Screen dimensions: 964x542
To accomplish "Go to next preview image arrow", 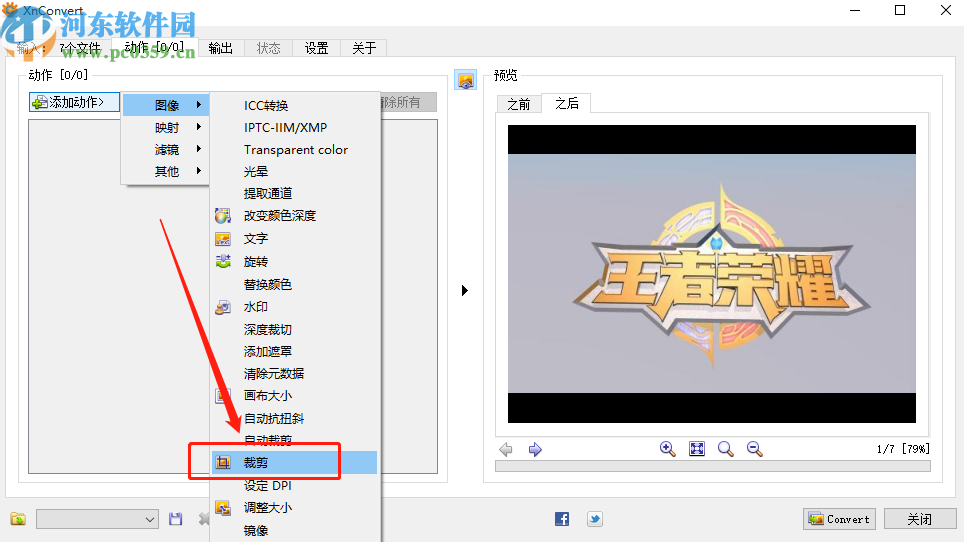I will pos(535,449).
